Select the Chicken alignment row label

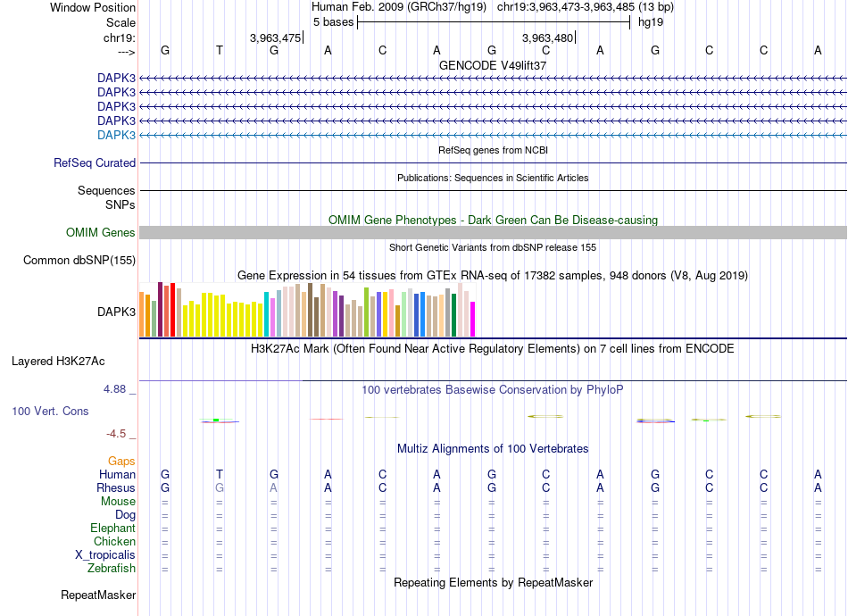pos(114,541)
